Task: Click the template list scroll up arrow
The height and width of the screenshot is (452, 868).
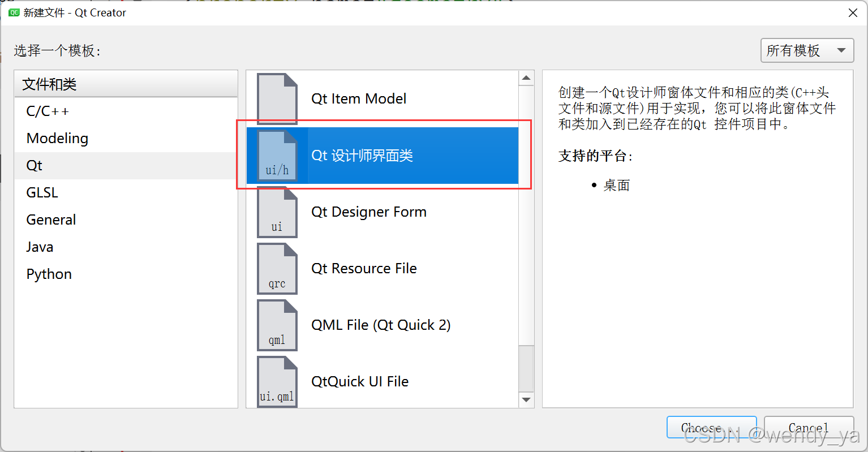Action: coord(526,78)
